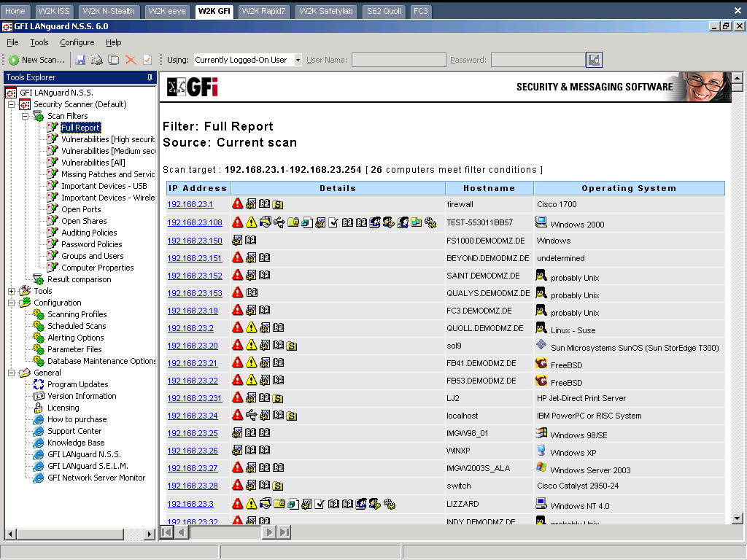Switch to the W2K Rapid7 tab
The height and width of the screenshot is (560, 747).
[263, 12]
